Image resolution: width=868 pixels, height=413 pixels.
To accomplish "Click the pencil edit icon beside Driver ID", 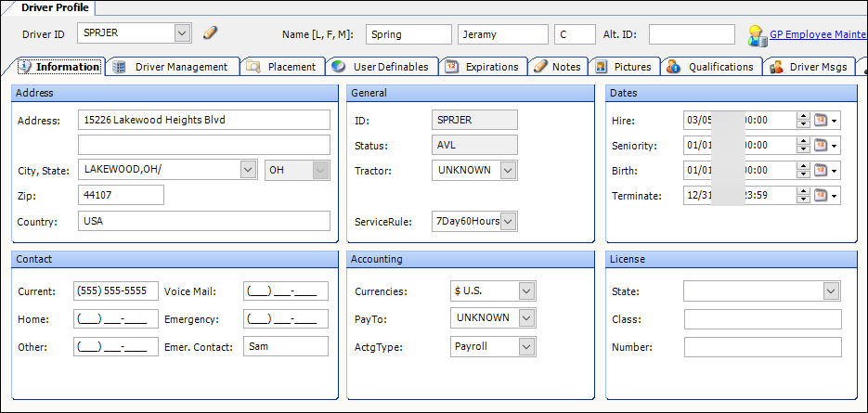I will (x=211, y=33).
